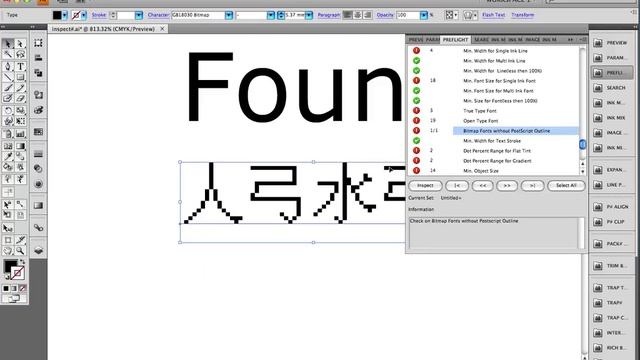This screenshot has width=640, height=360.
Task: Open the Artboard panel icon in dock
Action: [38, 43]
